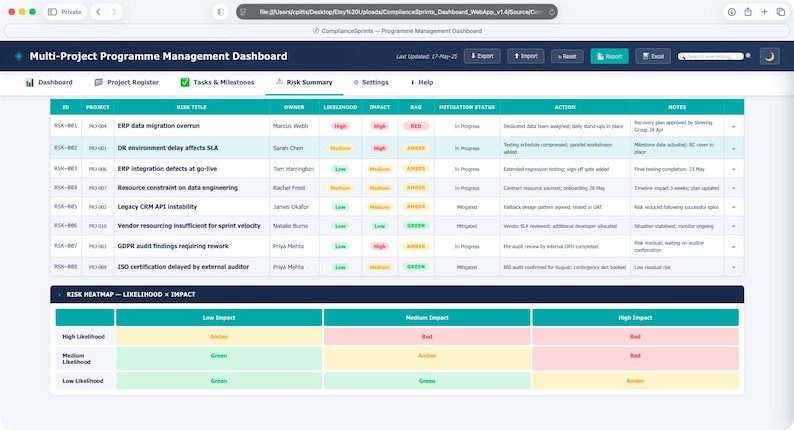
Task: Open the Settings tab
Action: point(371,82)
